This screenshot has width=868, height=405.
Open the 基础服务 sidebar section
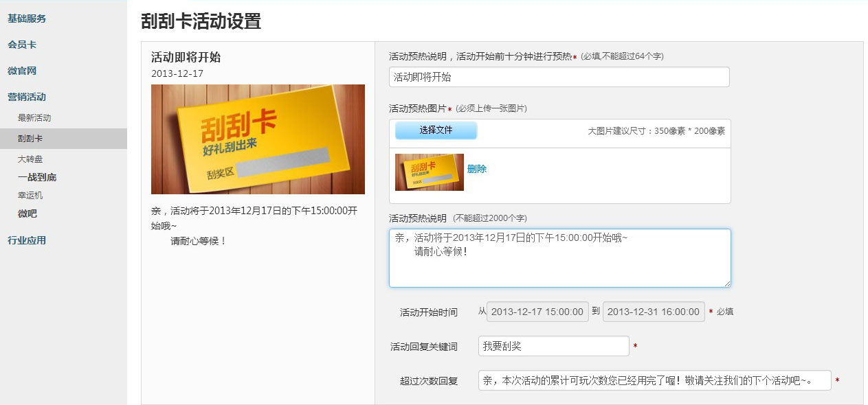click(27, 19)
